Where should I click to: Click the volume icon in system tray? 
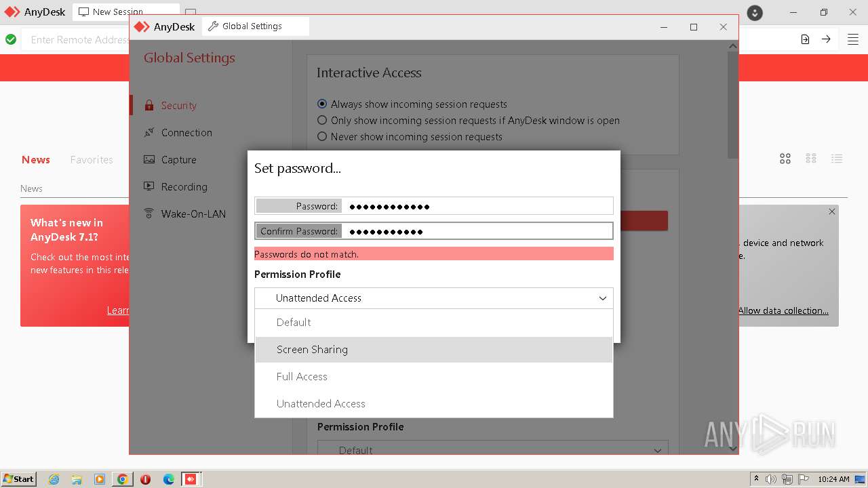coord(771,479)
